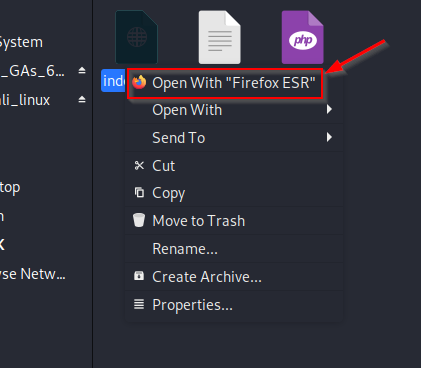Click the scissors icon next to Cut
The width and height of the screenshot is (421, 368).
pos(139,165)
